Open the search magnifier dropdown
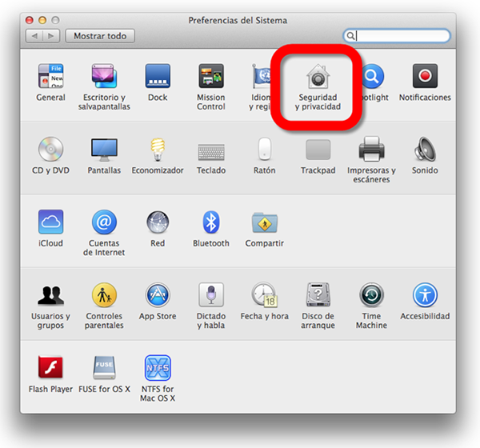The image size is (480, 448). point(351,36)
